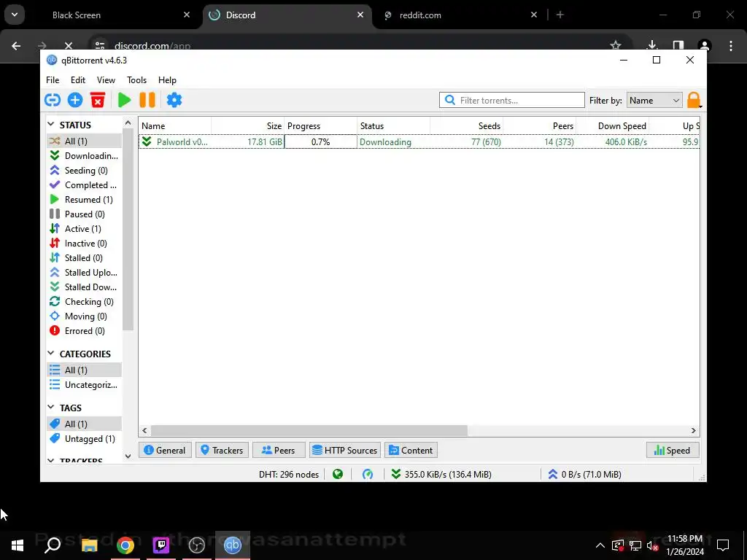Viewport: 747px width, 560px height.
Task: Click the 0.7% progress bar cell
Action: pyautogui.click(x=321, y=141)
